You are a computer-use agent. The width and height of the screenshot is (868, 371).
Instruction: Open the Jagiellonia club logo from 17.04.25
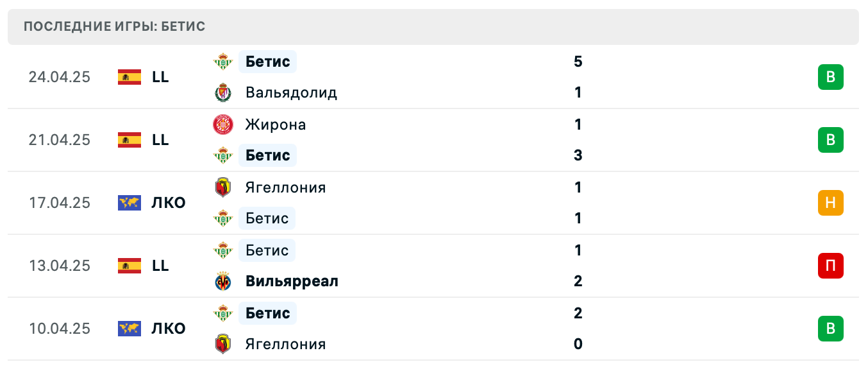pos(222,187)
